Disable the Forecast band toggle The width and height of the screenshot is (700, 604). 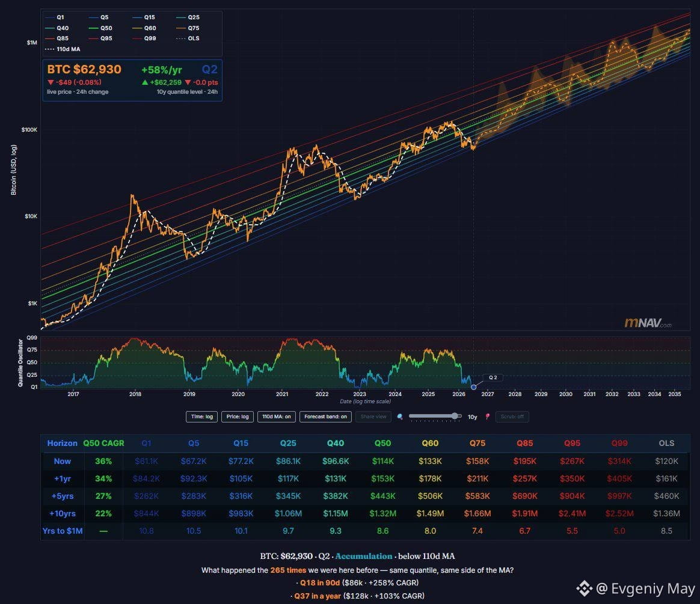click(325, 416)
